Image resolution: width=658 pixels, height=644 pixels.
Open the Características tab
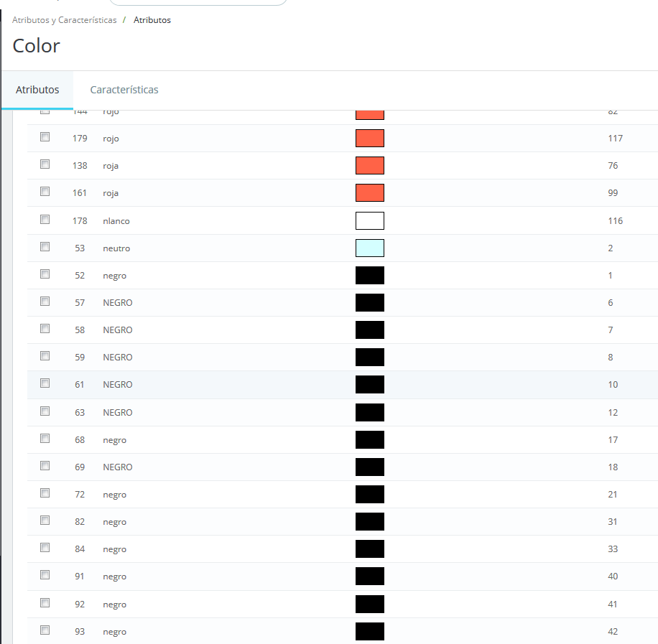pyautogui.click(x=124, y=90)
